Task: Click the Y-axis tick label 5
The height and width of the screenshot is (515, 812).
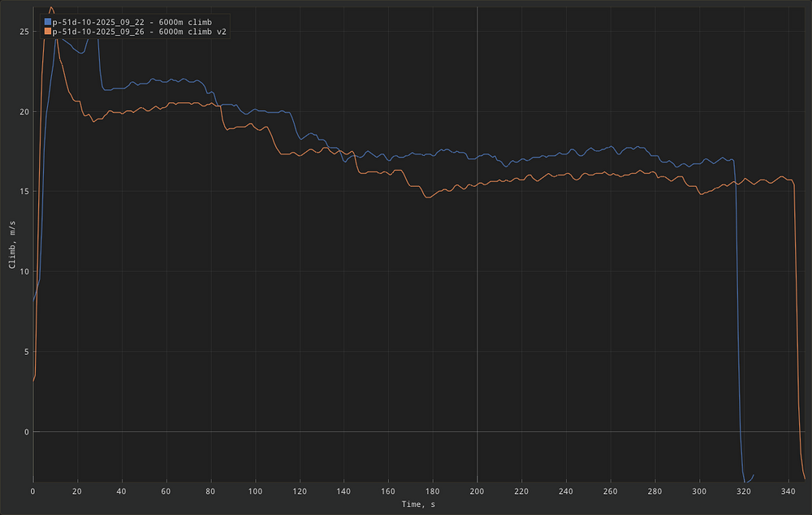Action: pos(27,352)
